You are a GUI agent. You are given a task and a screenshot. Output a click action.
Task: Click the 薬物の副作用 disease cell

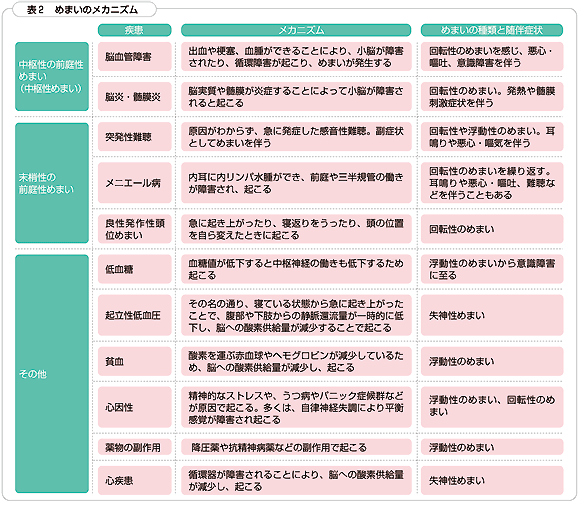tap(134, 447)
